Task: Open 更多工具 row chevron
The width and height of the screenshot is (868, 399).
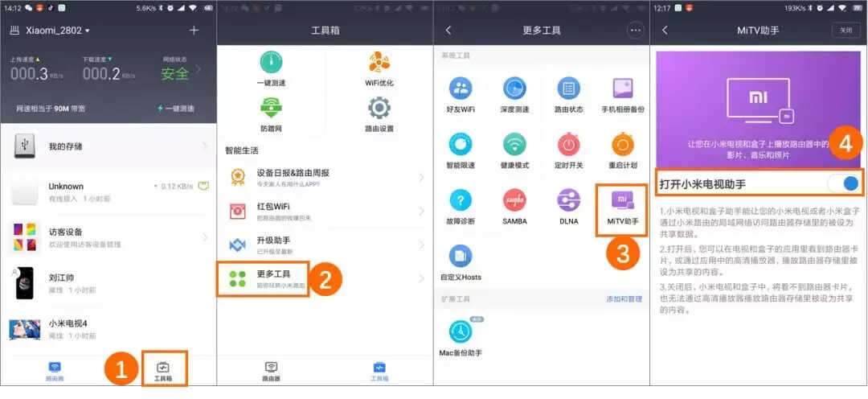Action: tap(421, 278)
